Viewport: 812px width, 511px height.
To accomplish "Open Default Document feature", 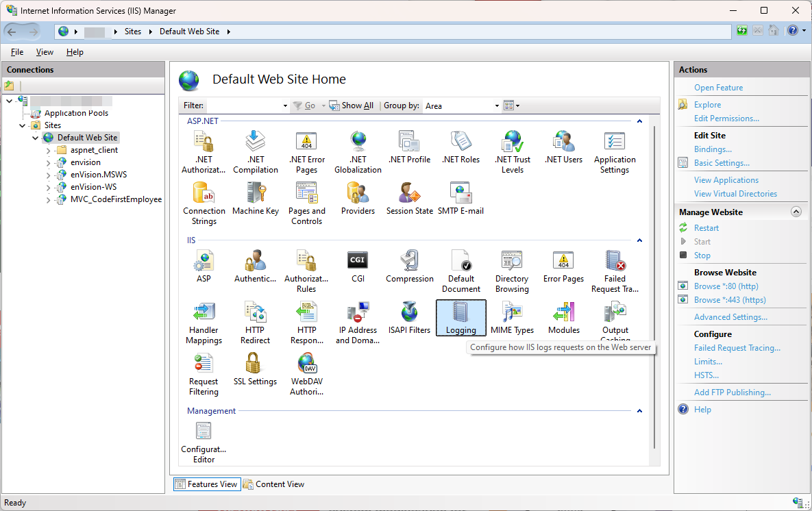I will [460, 271].
